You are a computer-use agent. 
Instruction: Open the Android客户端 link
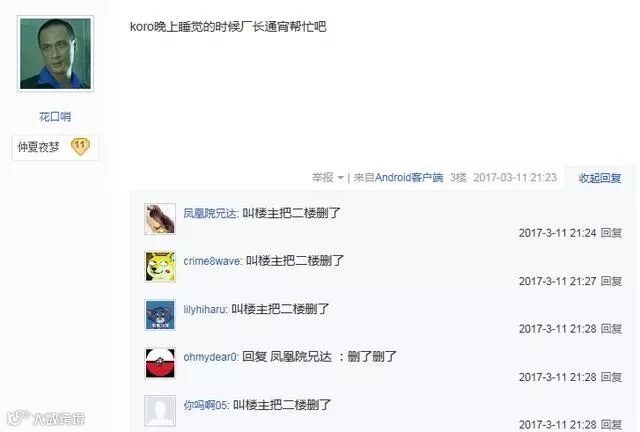[409, 178]
